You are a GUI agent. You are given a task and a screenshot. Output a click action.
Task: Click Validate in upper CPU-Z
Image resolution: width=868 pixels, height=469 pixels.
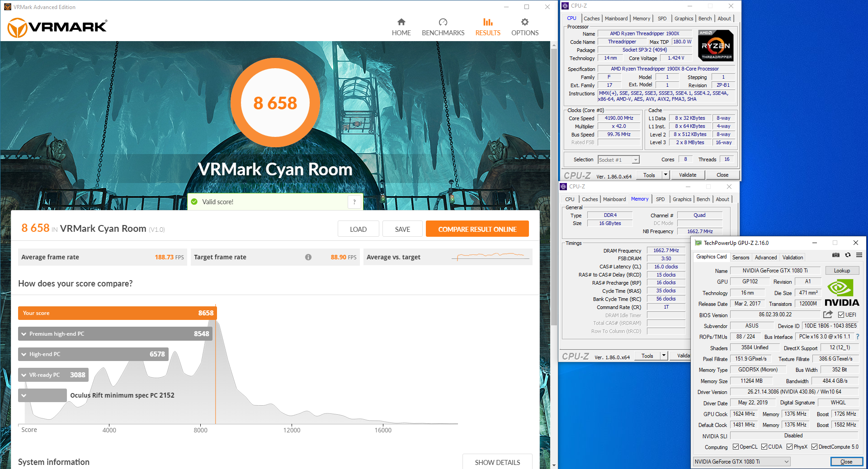tap(688, 175)
